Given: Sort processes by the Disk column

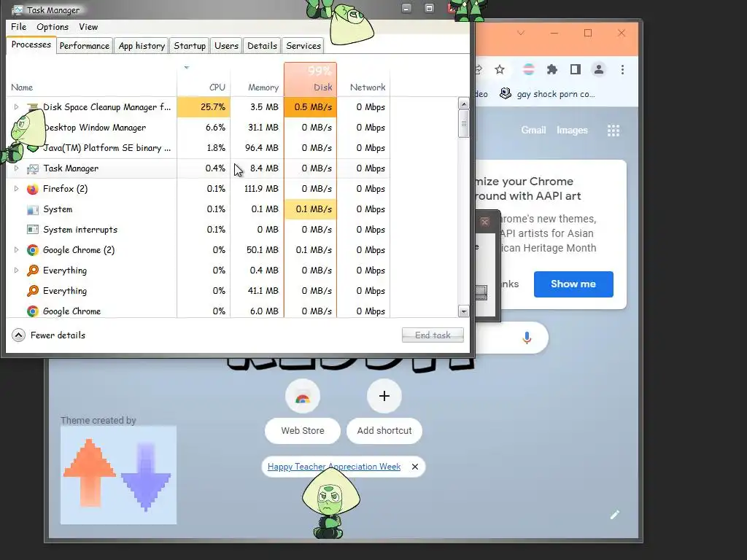Looking at the screenshot, I should click(x=311, y=80).
